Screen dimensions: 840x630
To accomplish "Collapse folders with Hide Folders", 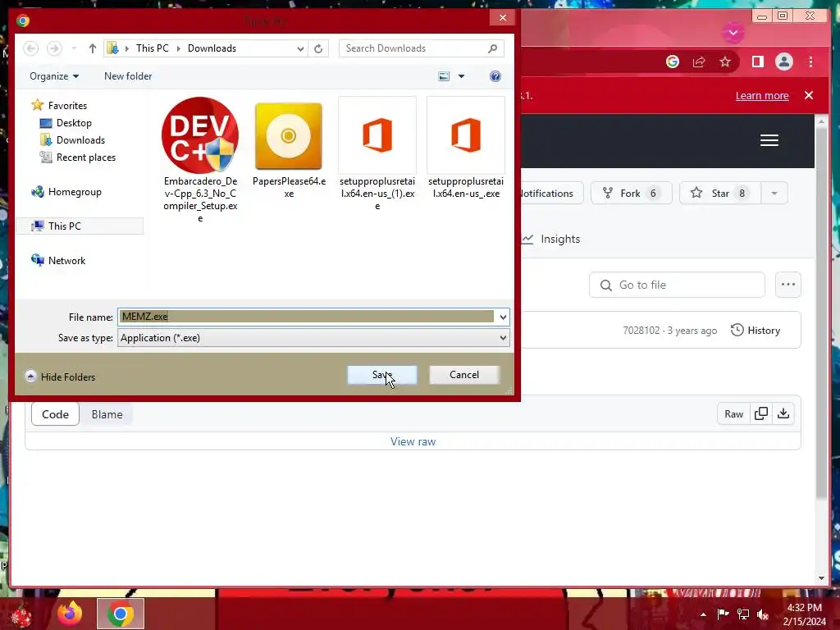I will [60, 377].
